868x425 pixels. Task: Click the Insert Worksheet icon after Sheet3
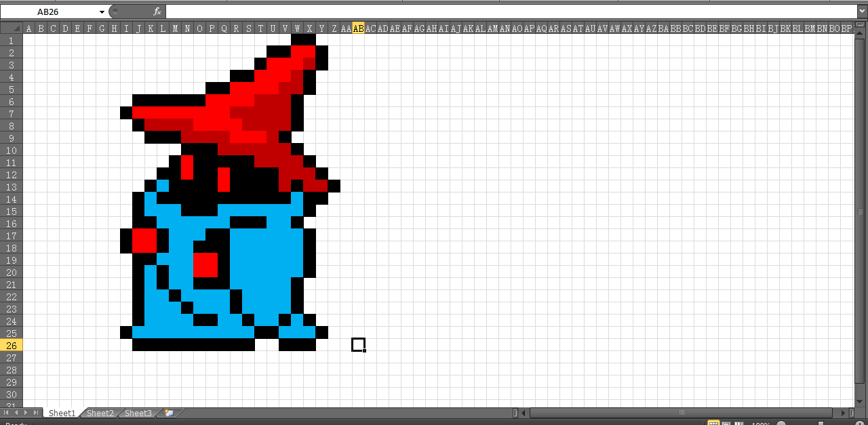pyautogui.click(x=168, y=413)
